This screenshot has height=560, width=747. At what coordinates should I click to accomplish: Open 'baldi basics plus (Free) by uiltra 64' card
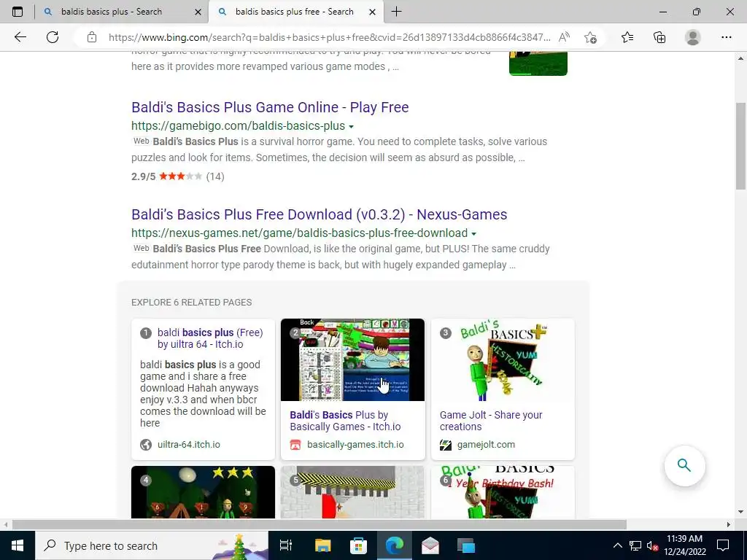(210, 338)
